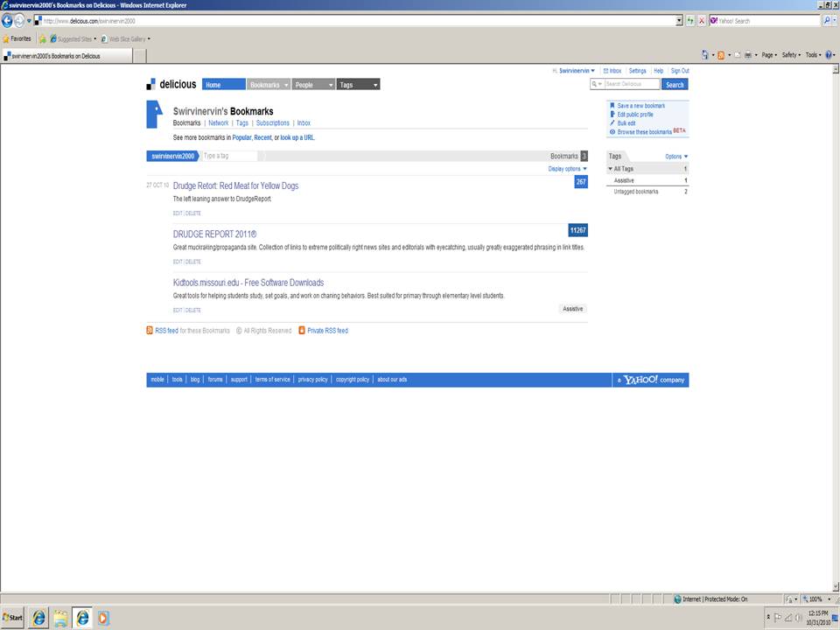This screenshot has height=630, width=840.
Task: Click the large blue profile avatar icon
Action: pyautogui.click(x=154, y=114)
